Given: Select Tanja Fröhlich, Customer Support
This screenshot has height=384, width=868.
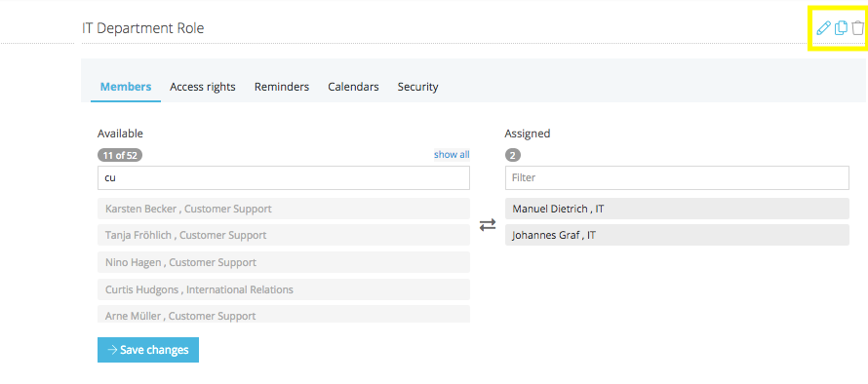Looking at the screenshot, I should [x=284, y=235].
